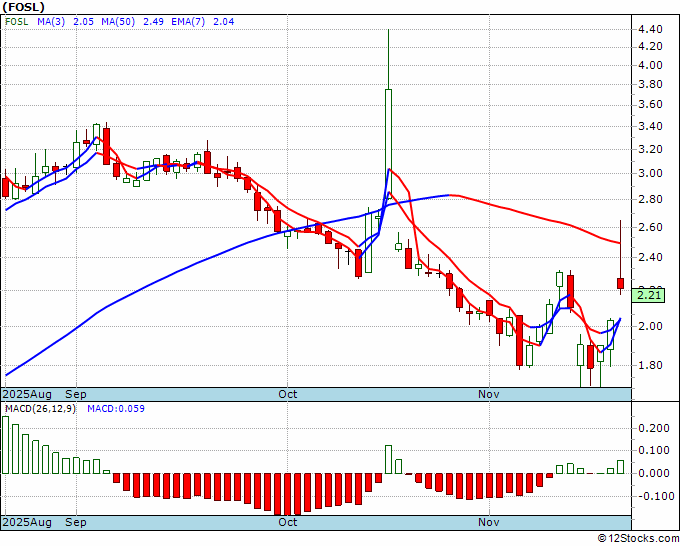
Task: Open the ©12Stocks.com credit link
Action: (638, 538)
